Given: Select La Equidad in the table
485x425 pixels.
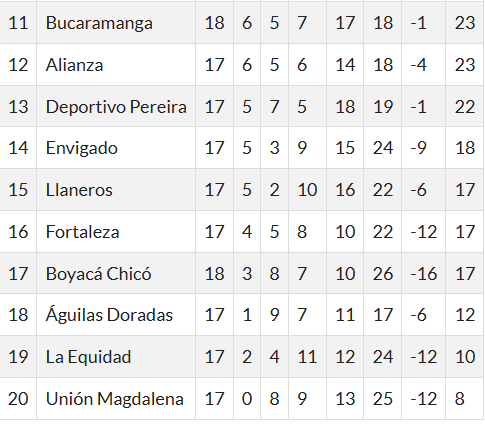Looking at the screenshot, I should pyautogui.click(x=88, y=357).
